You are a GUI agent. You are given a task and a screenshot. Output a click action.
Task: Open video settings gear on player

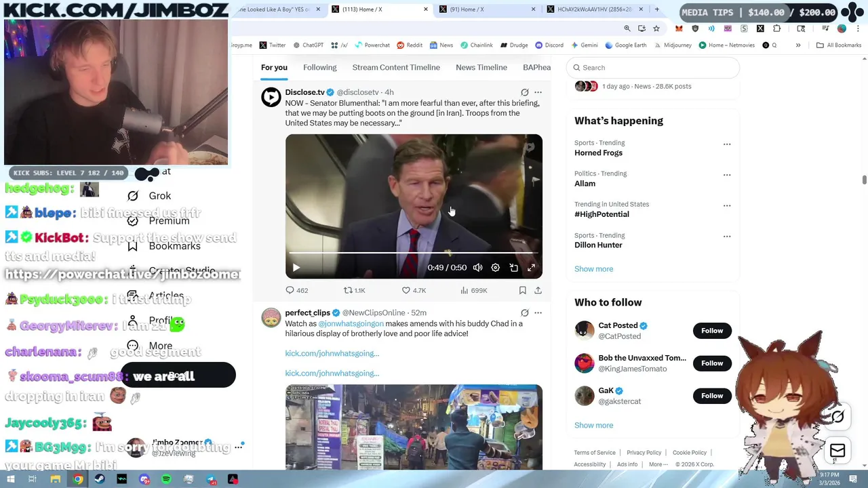coord(495,268)
